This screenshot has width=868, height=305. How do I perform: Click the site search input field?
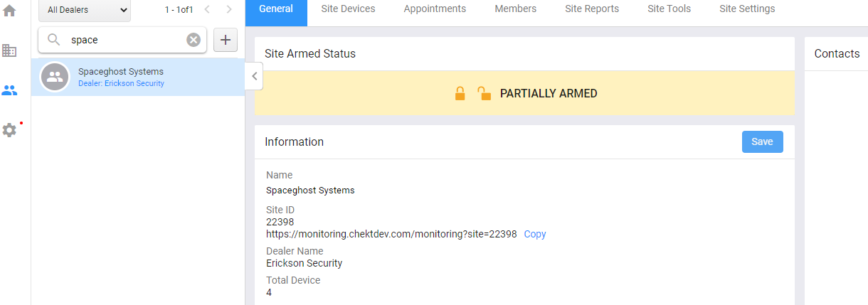125,40
